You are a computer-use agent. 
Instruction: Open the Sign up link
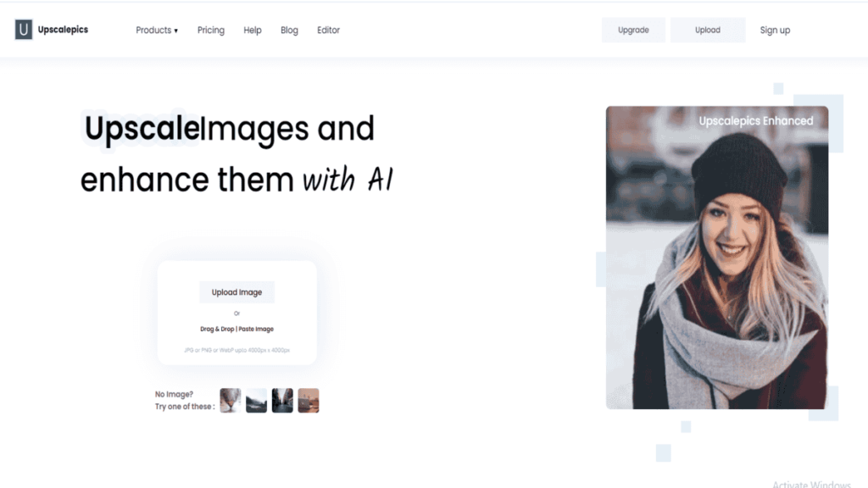tap(775, 30)
